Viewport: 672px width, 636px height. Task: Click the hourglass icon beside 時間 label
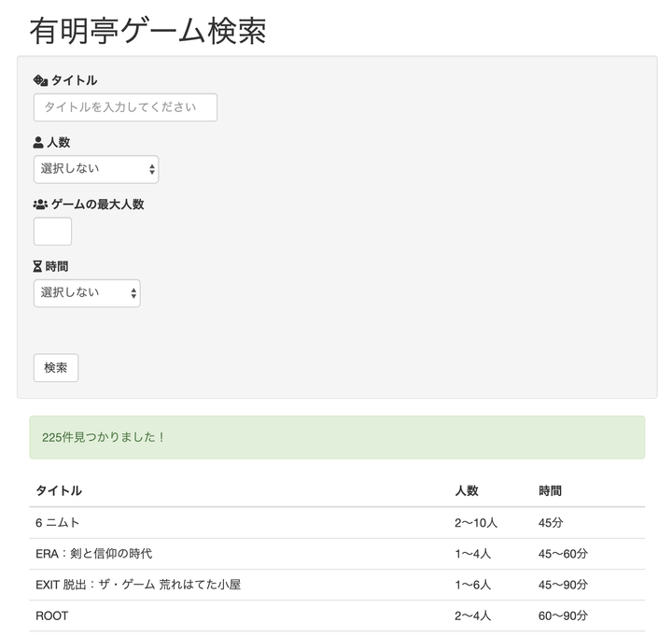point(37,266)
